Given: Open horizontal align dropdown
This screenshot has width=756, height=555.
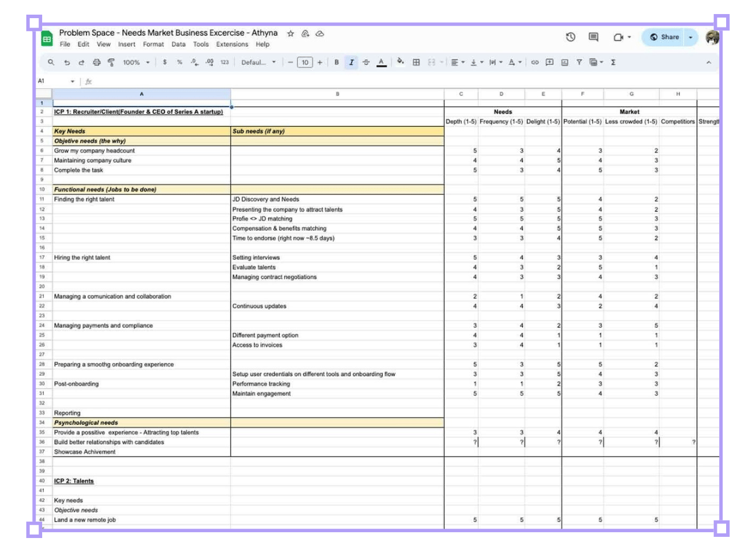Looking at the screenshot, I should (x=458, y=62).
